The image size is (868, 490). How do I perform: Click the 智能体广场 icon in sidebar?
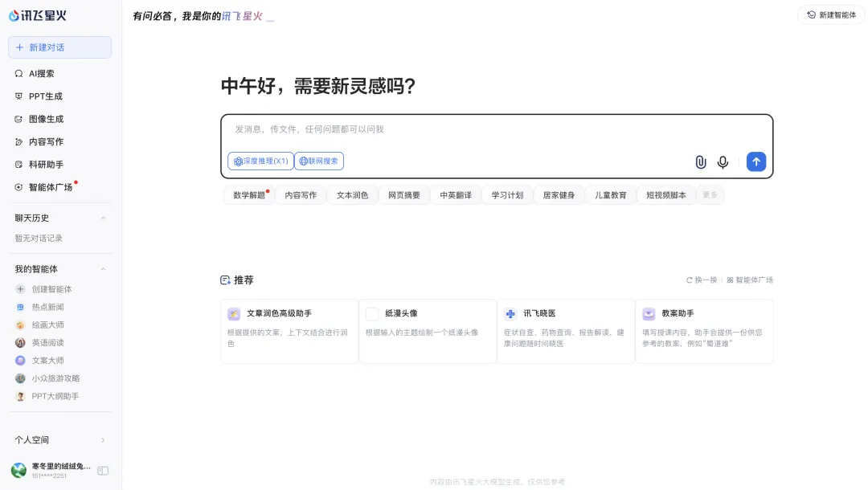click(18, 187)
